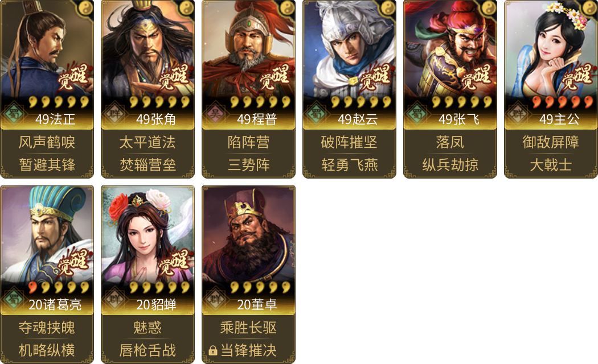The height and width of the screenshot is (364, 598).
Task: Select the 风声鹤唳 skill on 法正
Action: click(47, 142)
